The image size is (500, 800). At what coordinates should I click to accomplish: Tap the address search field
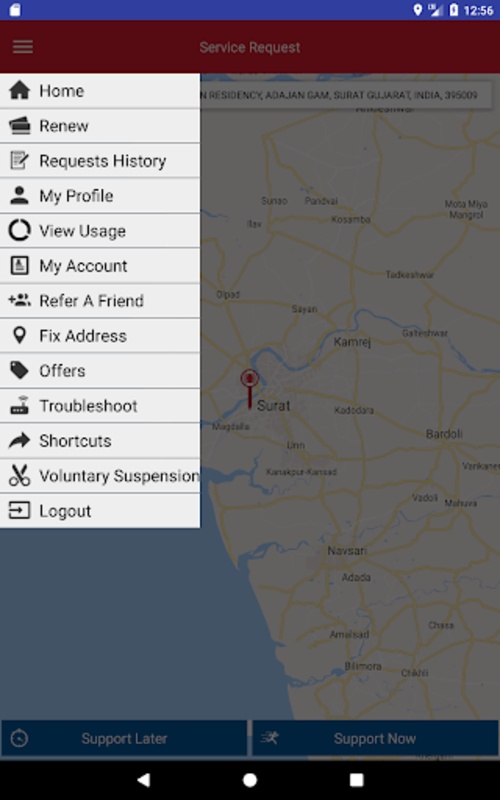(346, 95)
